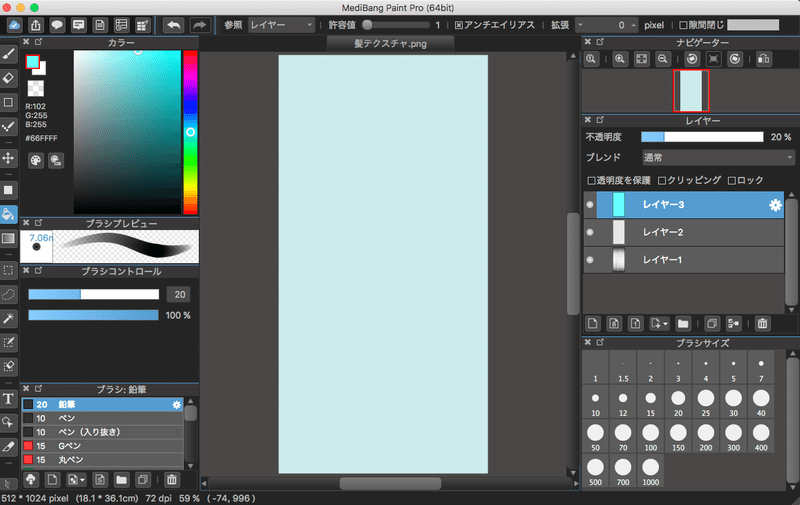
Task: Select the Gペン brush
Action: (102, 446)
